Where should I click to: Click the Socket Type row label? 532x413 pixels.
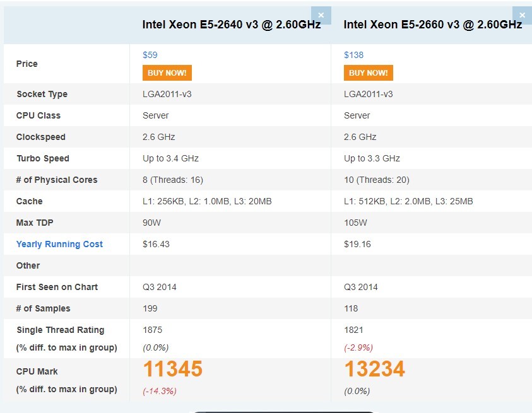(41, 94)
